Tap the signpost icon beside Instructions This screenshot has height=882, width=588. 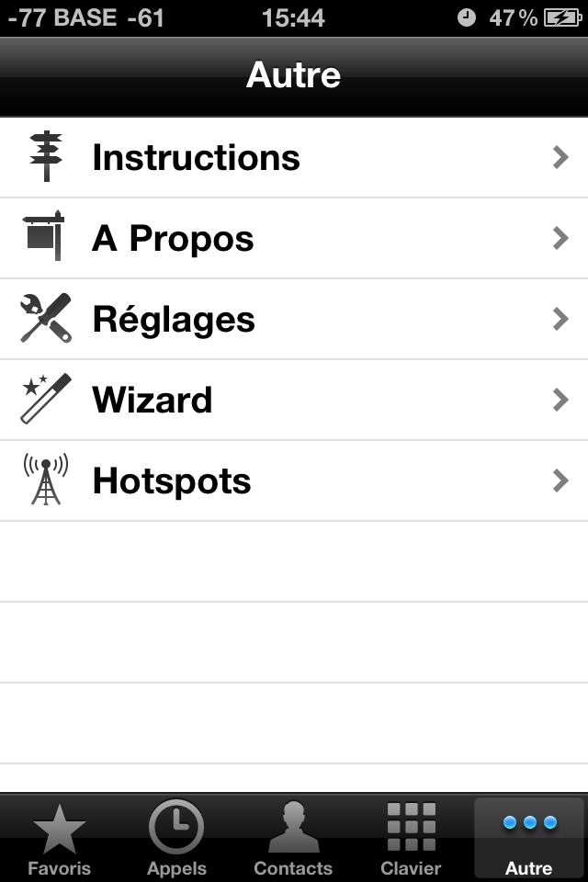(46, 156)
